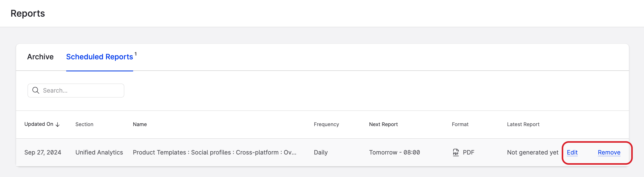644x177 pixels.
Task: Click the Name column header
Action: pyautogui.click(x=140, y=124)
